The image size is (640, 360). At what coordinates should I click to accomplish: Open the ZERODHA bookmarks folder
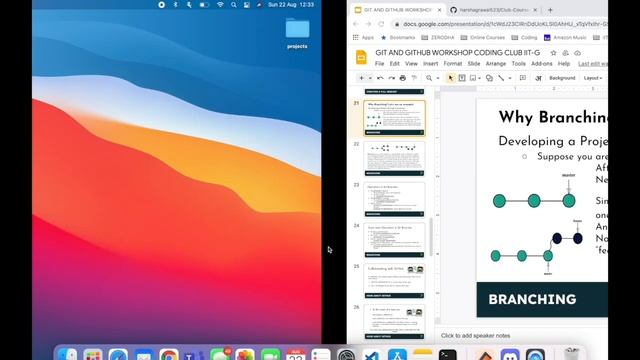438,38
